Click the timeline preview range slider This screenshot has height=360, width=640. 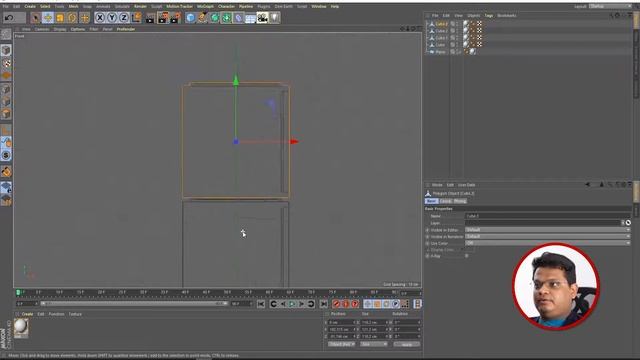tap(134, 304)
